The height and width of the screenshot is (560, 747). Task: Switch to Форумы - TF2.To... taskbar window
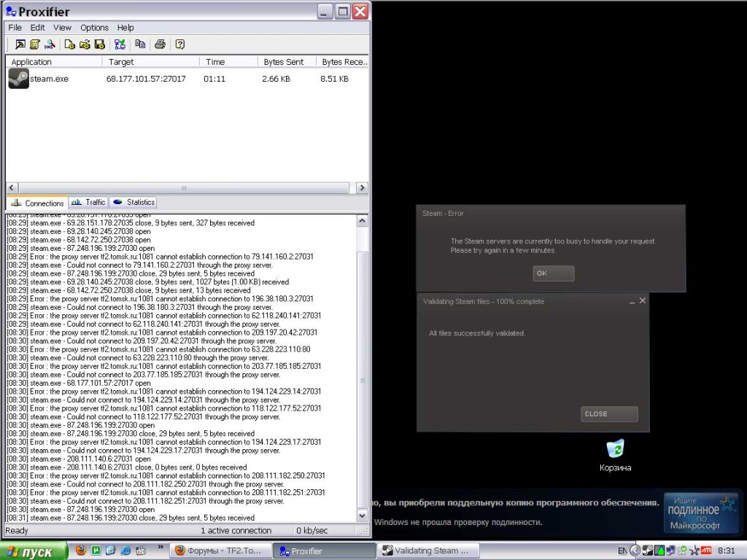click(x=220, y=551)
